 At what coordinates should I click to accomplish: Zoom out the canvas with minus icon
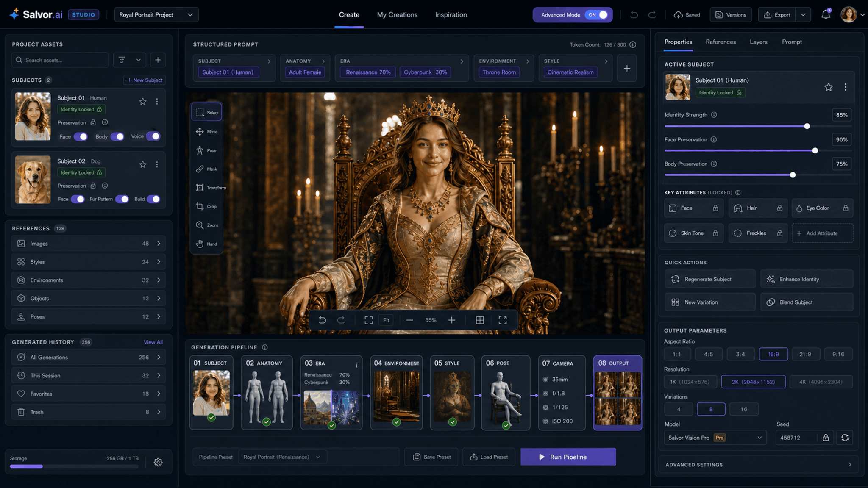tap(409, 320)
